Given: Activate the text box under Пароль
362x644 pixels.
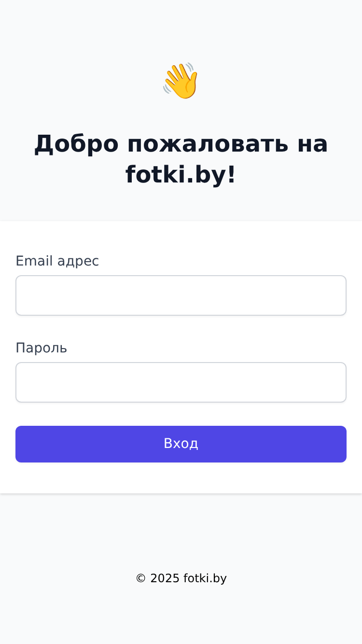Looking at the screenshot, I should 181,382.
